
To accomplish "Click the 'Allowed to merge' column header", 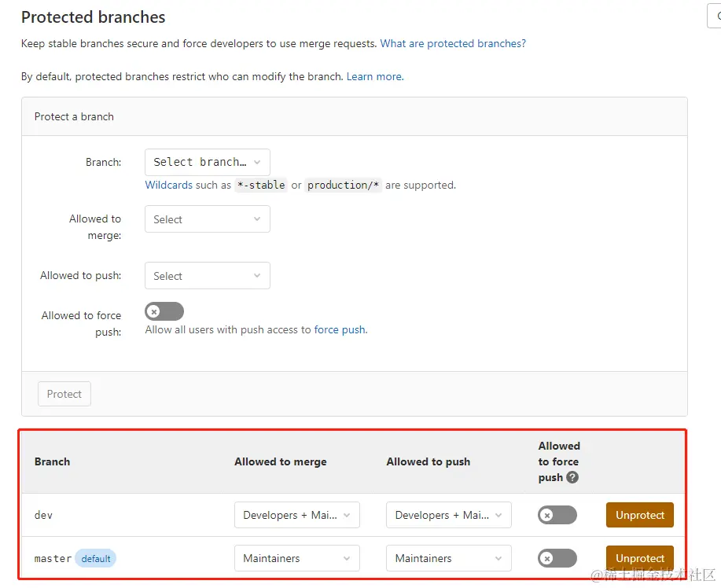I will coord(281,461).
